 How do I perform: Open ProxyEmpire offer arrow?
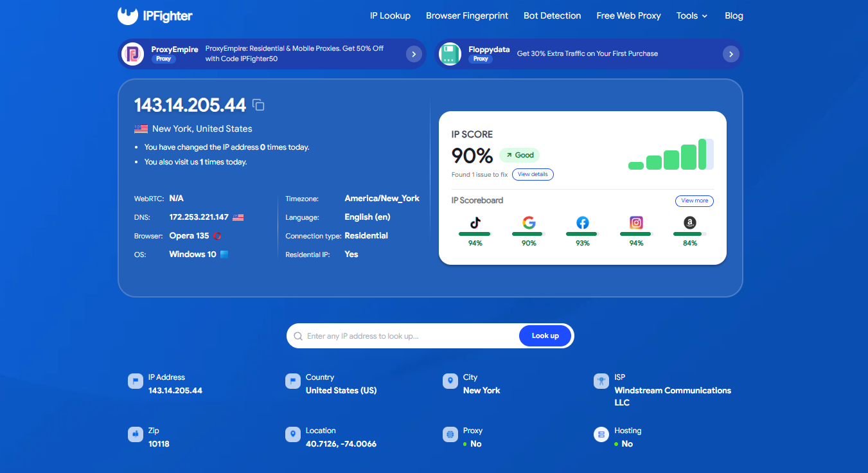click(414, 54)
